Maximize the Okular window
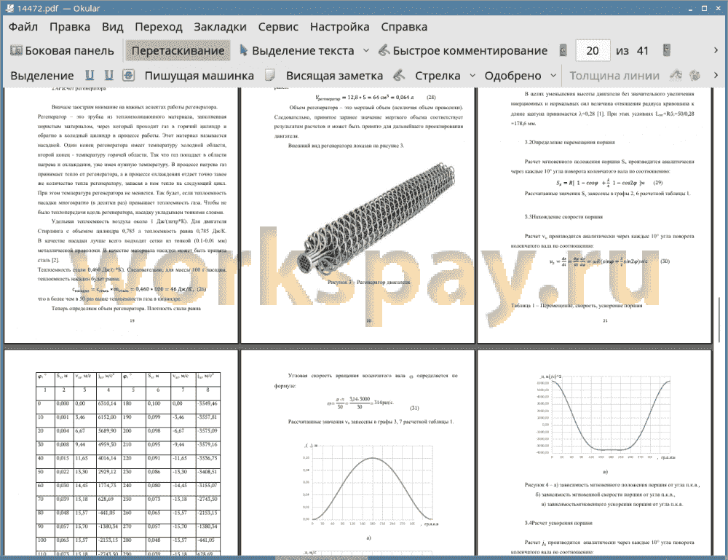The height and width of the screenshot is (560, 728). click(704, 8)
